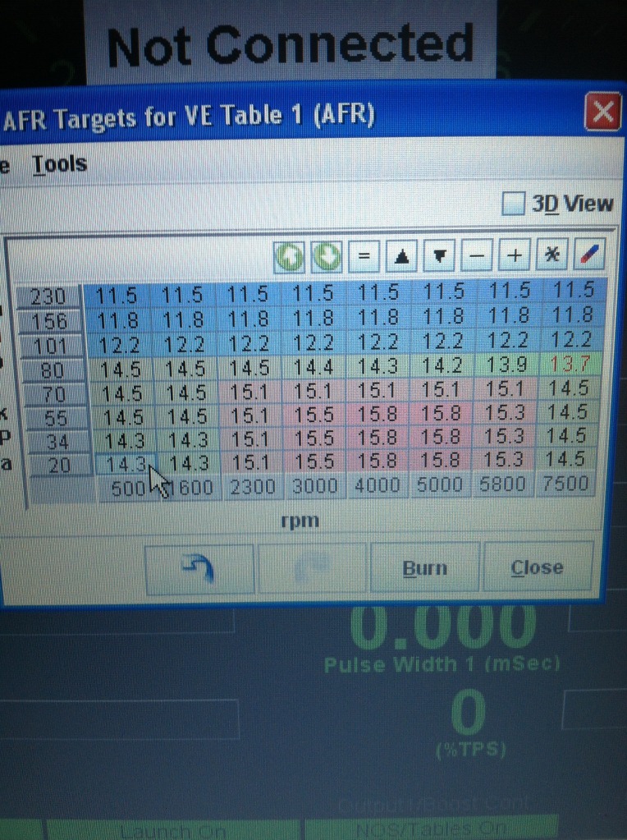Click the 80 load axis bin
Viewport: 627px width, 840px height.
click(x=53, y=370)
